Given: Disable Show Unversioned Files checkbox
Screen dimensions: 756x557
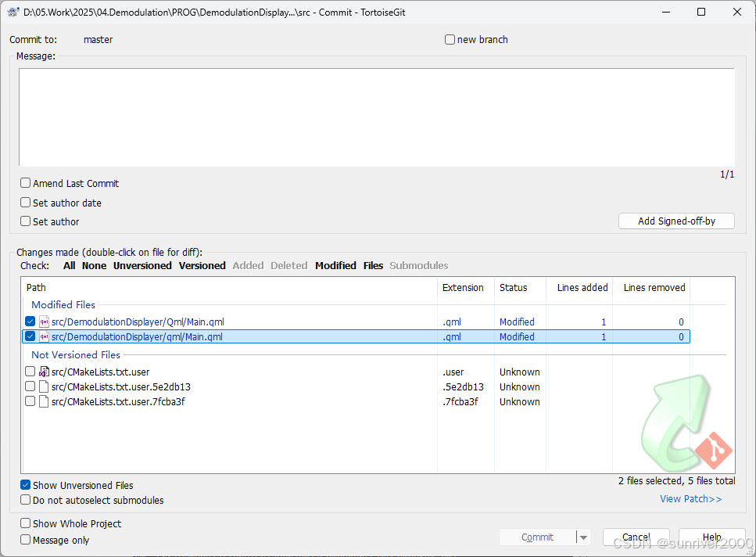Looking at the screenshot, I should coord(26,485).
